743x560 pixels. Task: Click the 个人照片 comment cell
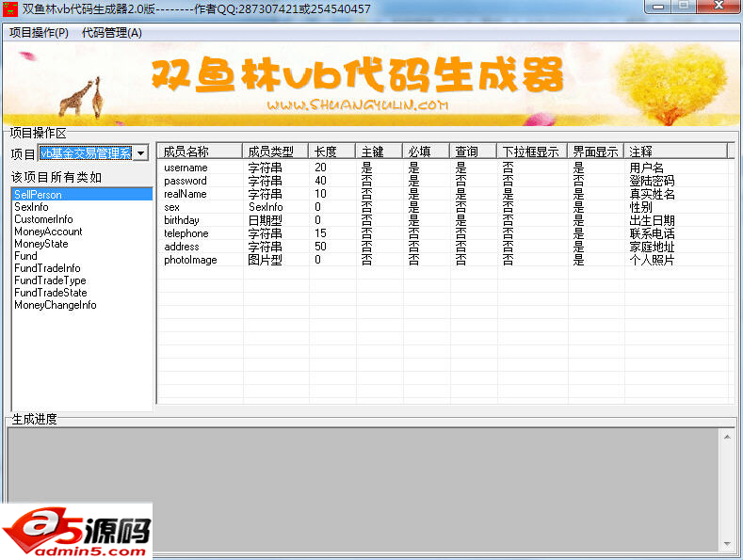click(x=652, y=260)
